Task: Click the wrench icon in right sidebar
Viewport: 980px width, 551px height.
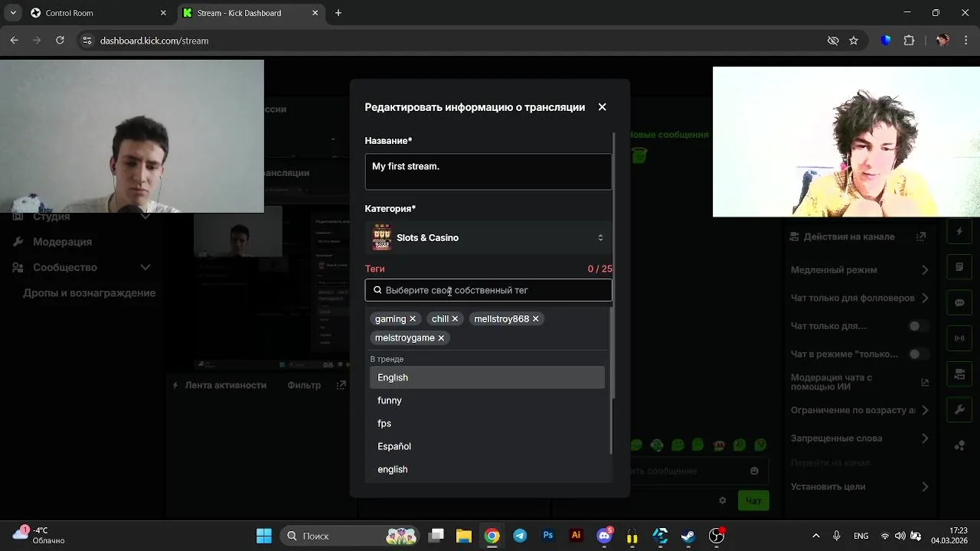Action: pos(959,410)
